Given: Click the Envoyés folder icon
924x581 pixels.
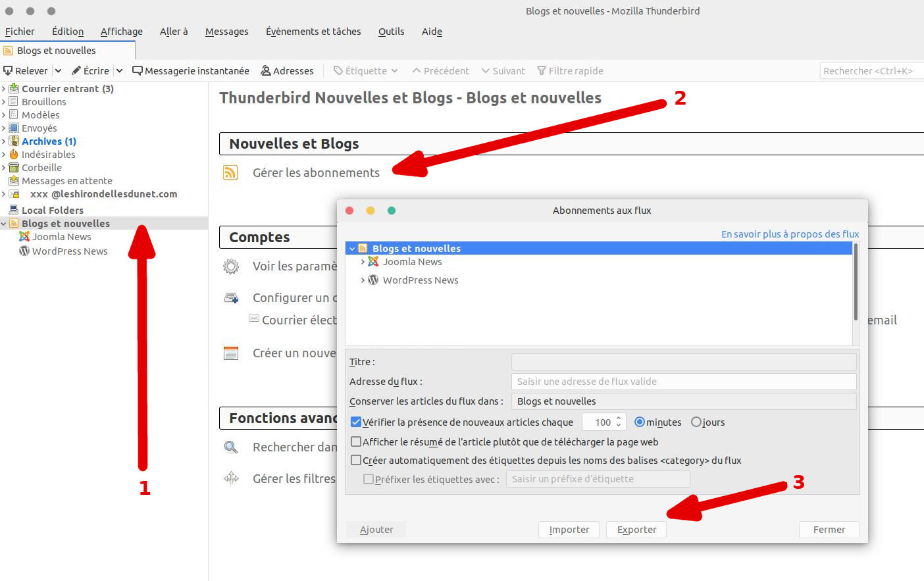Looking at the screenshot, I should click(x=14, y=128).
